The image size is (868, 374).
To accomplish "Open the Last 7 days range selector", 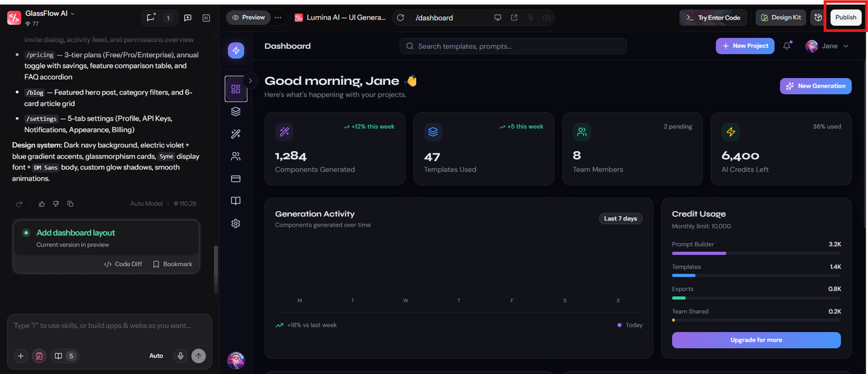I will click(620, 219).
